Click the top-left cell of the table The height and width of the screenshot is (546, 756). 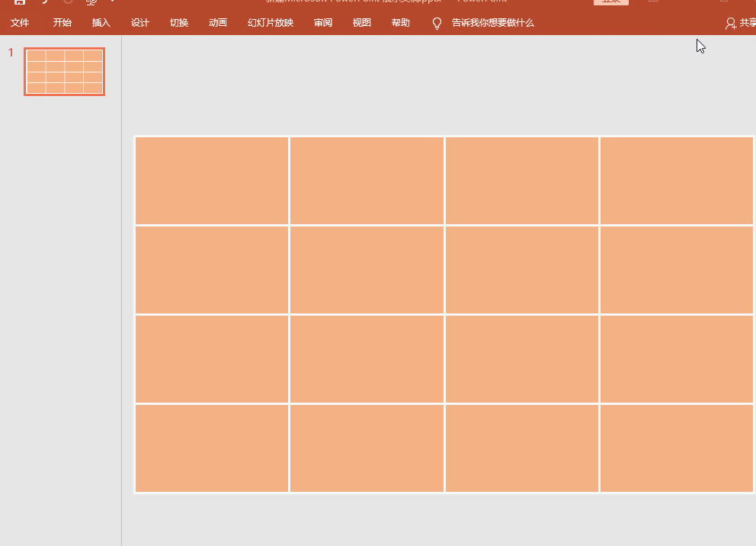coord(212,181)
